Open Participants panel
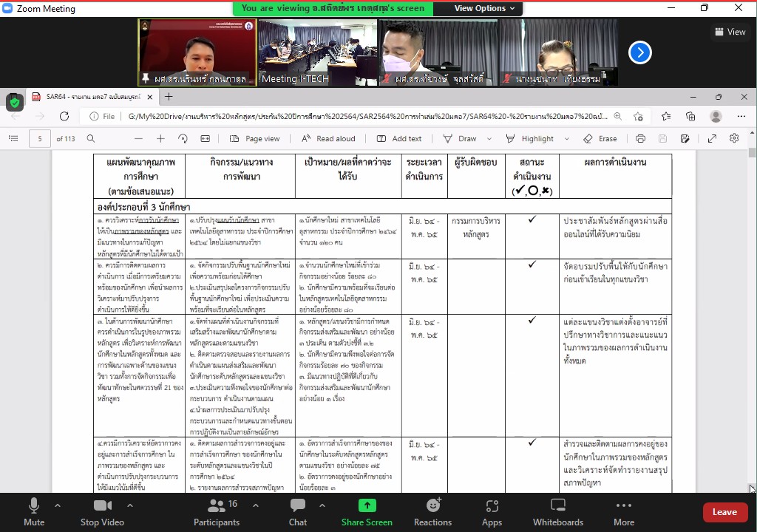Screen dimensions: 757x532 217,512
